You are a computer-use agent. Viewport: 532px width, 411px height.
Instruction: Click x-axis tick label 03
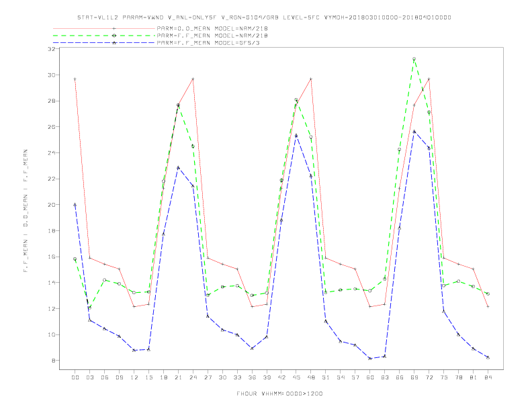coord(90,377)
